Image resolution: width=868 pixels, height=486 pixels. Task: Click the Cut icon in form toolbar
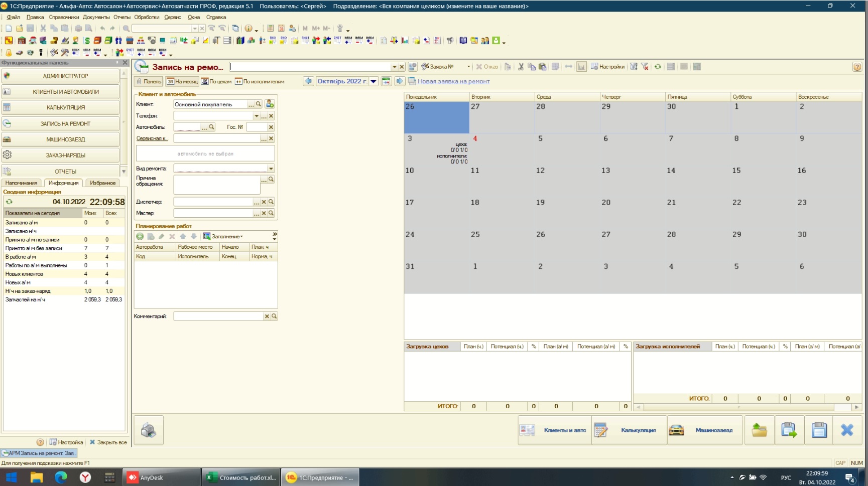(521, 67)
